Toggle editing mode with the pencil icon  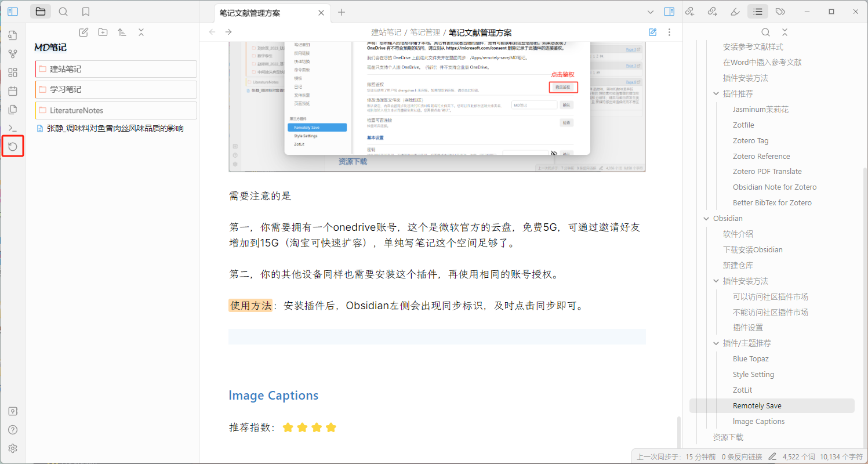click(653, 32)
